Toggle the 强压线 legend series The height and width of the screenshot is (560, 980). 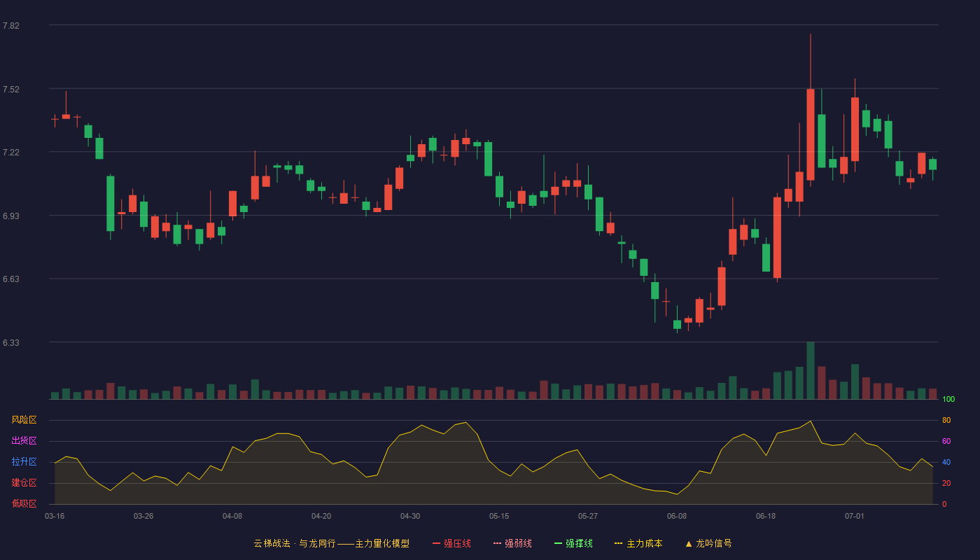tap(451, 543)
